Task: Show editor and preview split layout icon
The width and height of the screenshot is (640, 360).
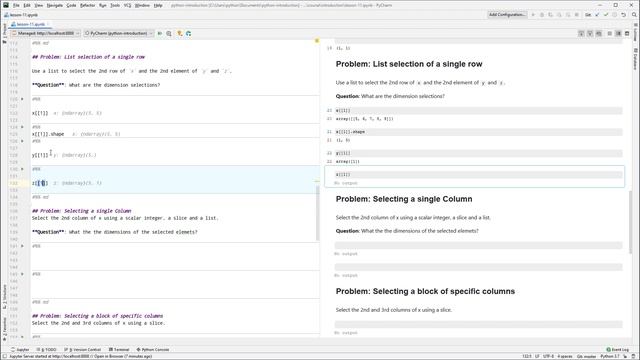Action: 618,33
